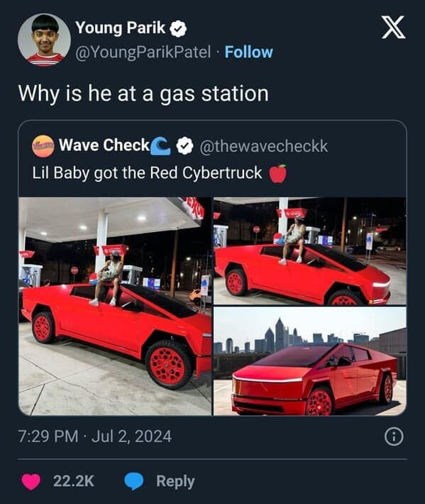Click the Wave Check display name
This screenshot has height=504, width=425.
coord(104,146)
